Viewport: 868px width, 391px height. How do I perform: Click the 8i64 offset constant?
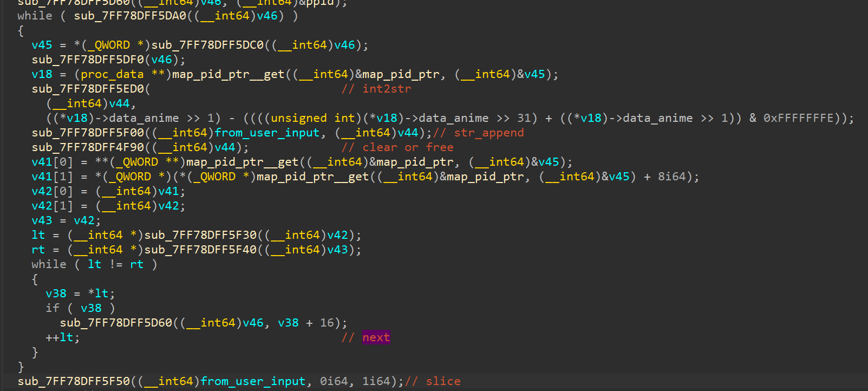(x=671, y=177)
